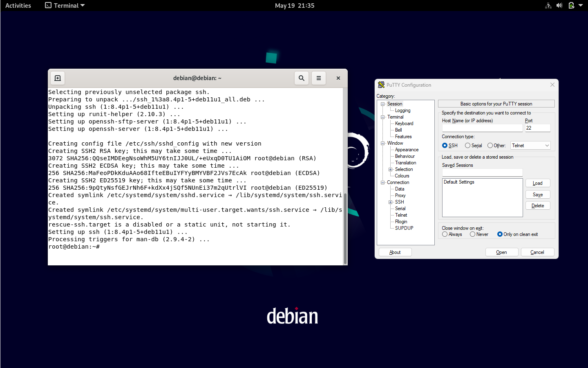Select SUPDUP category

coord(404,228)
